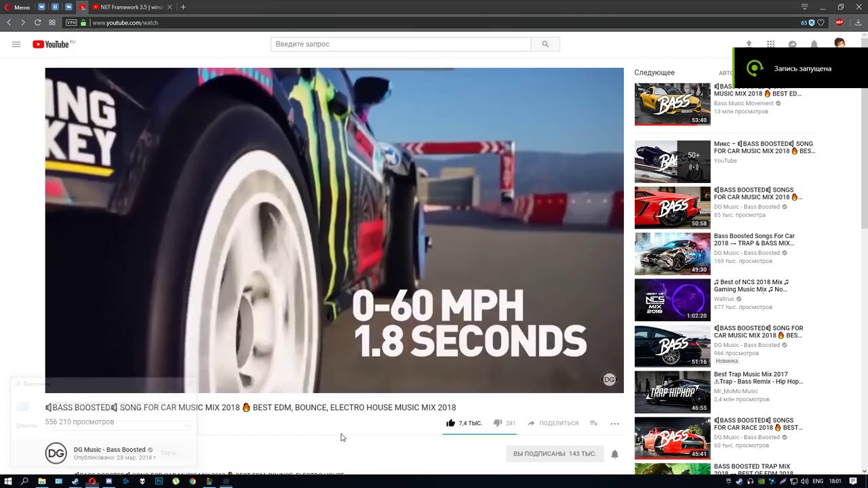Open the 45:41 CAR RACE 2018 thumbnail
The image size is (868, 488).
click(672, 438)
